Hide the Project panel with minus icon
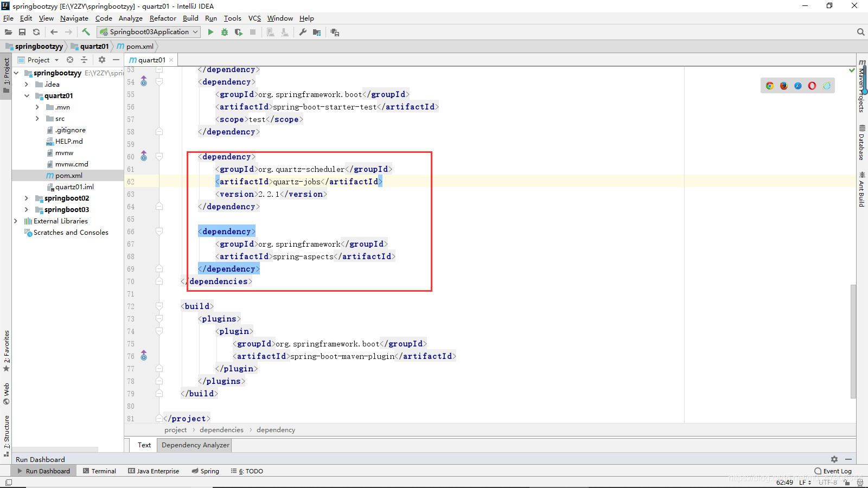This screenshot has width=868, height=488. 116,60
